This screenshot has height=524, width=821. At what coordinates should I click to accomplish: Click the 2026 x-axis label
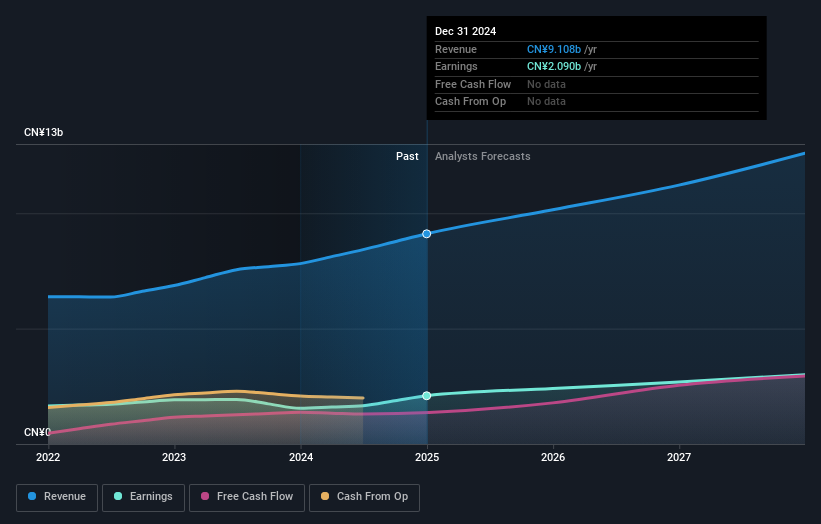tap(553, 457)
